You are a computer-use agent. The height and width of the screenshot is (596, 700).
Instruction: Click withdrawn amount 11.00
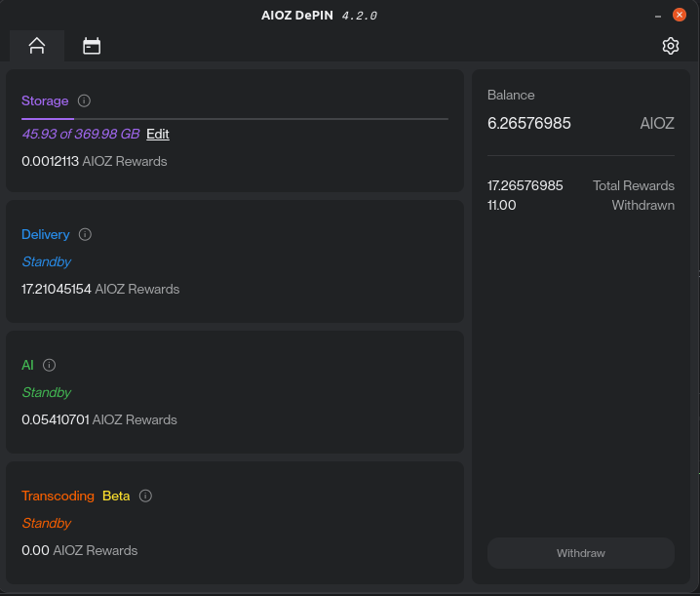point(502,206)
